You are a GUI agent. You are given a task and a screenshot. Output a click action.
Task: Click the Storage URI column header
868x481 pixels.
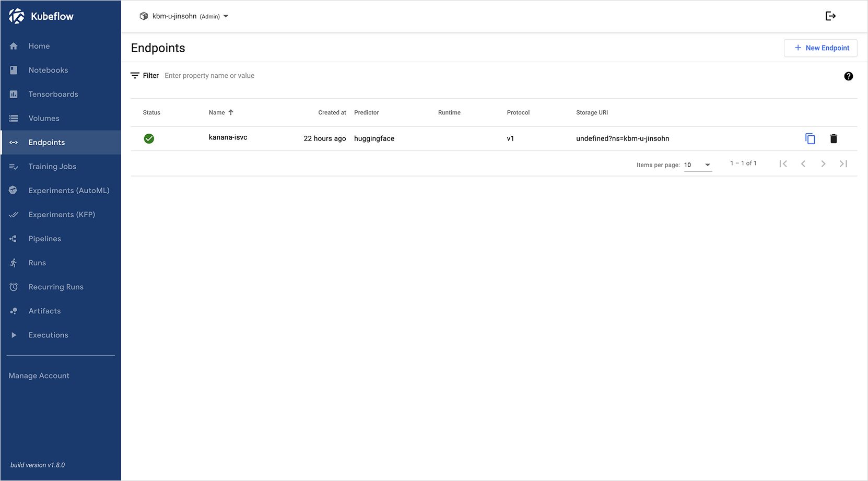click(592, 112)
